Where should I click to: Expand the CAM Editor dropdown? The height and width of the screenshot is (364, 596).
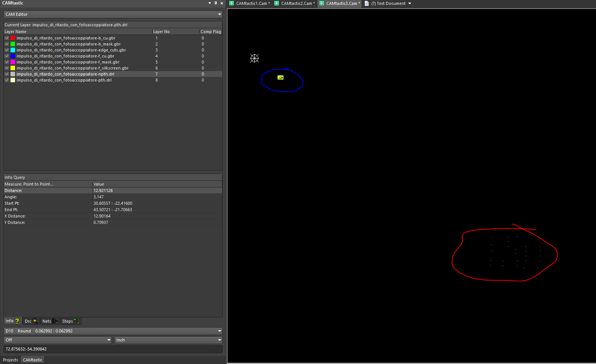click(219, 14)
